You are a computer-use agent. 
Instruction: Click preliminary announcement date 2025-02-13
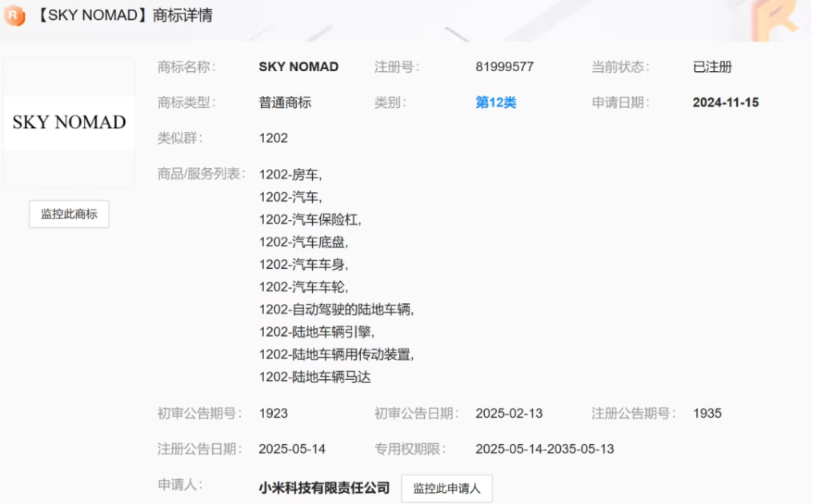[x=509, y=414]
